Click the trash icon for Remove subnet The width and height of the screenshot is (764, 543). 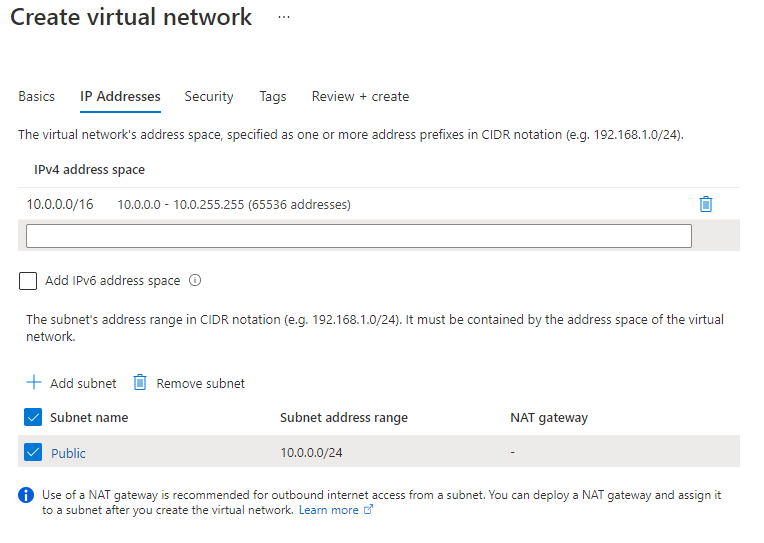coord(140,382)
